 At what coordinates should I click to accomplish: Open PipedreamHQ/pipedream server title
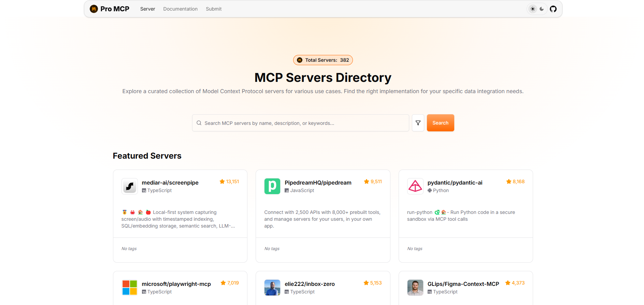pos(318,183)
